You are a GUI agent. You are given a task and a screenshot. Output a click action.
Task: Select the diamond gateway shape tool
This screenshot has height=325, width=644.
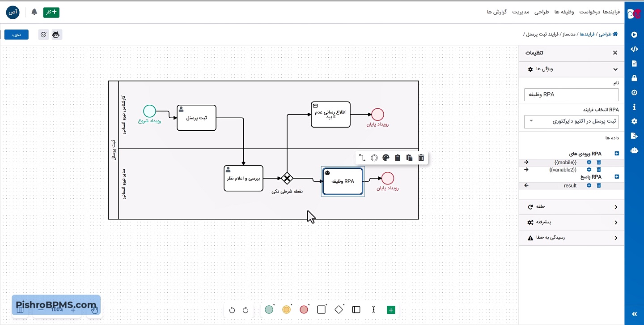[x=339, y=310]
